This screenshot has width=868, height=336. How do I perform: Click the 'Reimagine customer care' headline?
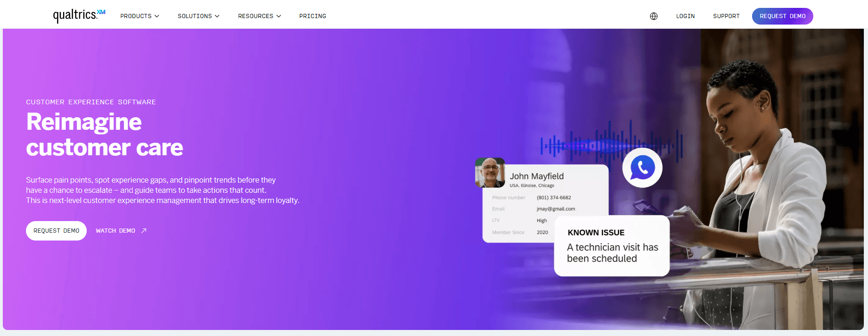pos(104,135)
